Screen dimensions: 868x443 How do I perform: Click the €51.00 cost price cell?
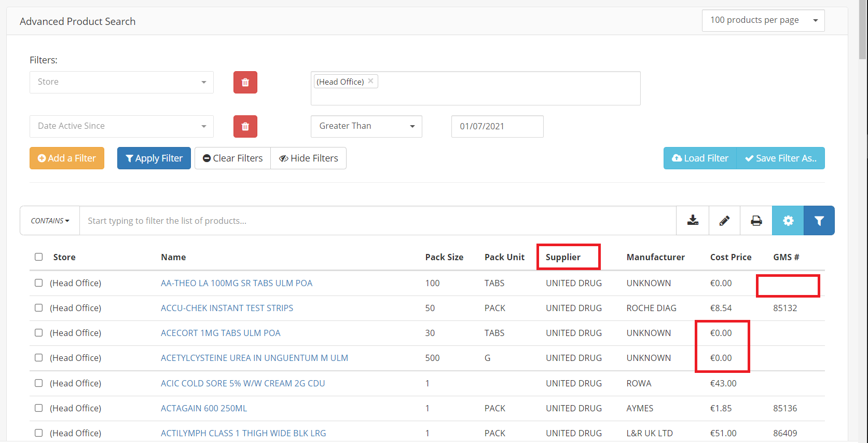point(723,433)
